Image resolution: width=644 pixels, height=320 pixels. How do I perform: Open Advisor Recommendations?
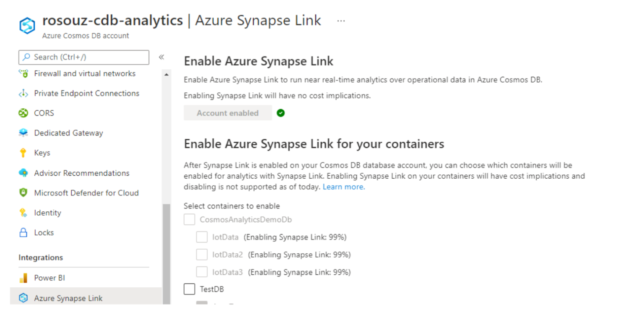coord(80,173)
